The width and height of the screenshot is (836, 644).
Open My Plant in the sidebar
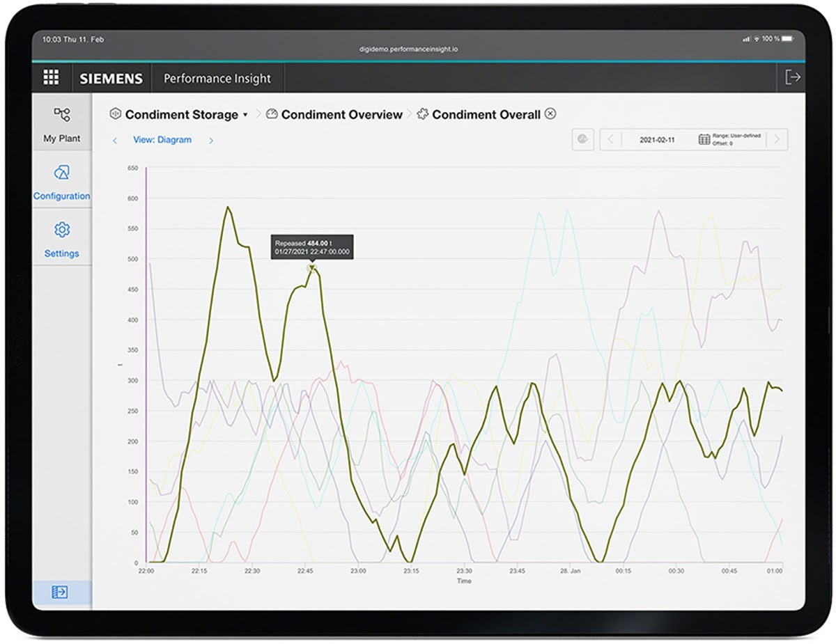[62, 125]
